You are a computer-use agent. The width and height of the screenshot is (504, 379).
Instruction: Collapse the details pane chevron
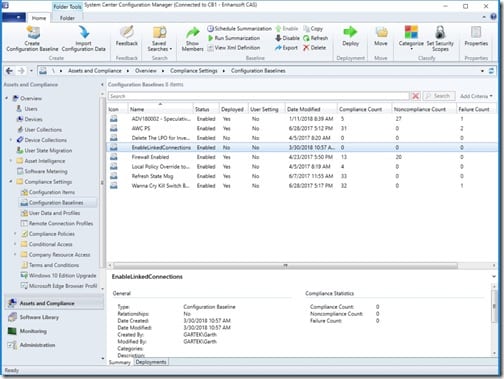[494, 277]
